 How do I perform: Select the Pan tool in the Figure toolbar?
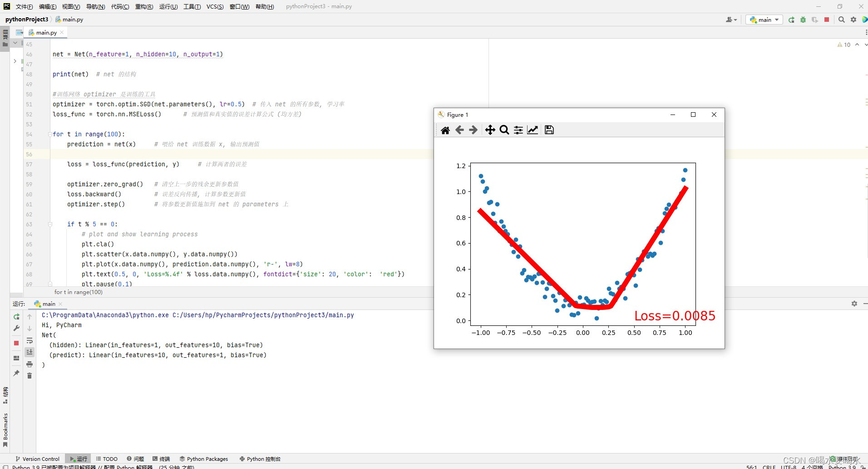click(x=490, y=130)
